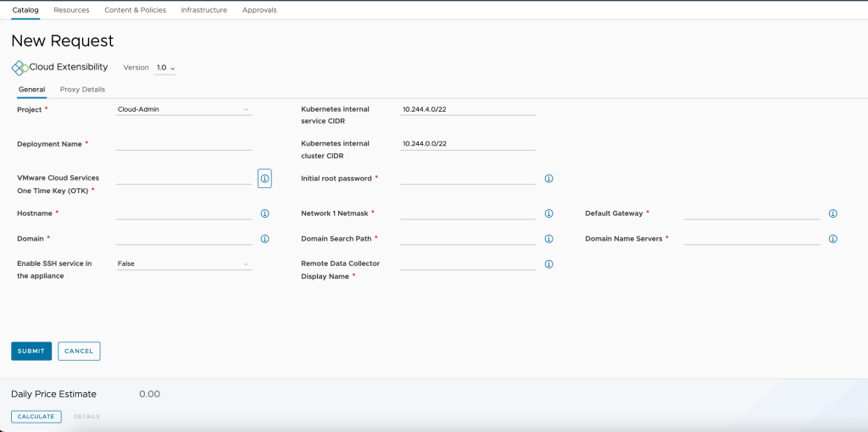Click the SUBMIT button
Image resolution: width=868 pixels, height=432 pixels.
click(x=31, y=352)
